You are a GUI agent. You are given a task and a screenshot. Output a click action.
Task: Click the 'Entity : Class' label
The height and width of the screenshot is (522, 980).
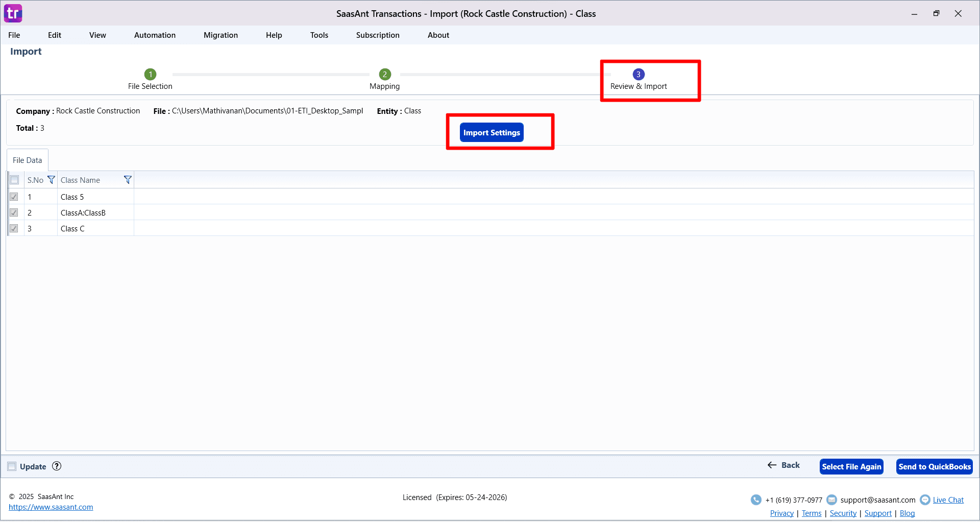(x=399, y=111)
